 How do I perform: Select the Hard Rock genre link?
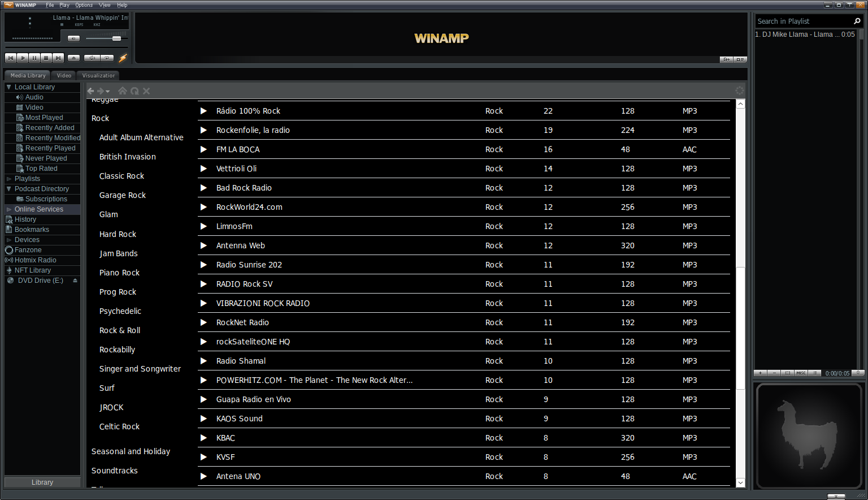(x=118, y=234)
